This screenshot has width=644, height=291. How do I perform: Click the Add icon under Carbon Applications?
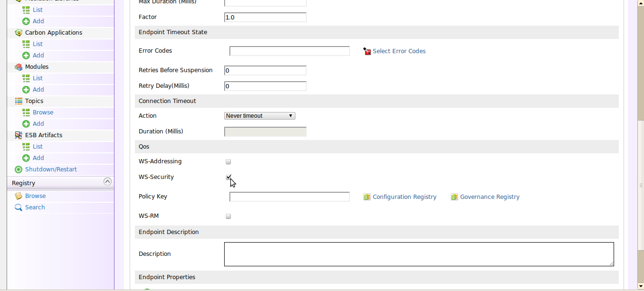[x=26, y=55]
